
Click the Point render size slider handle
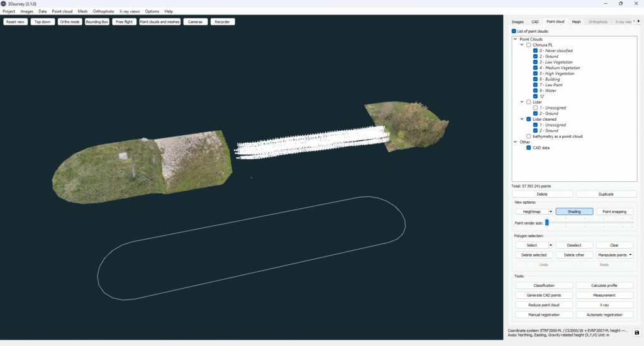(x=547, y=222)
